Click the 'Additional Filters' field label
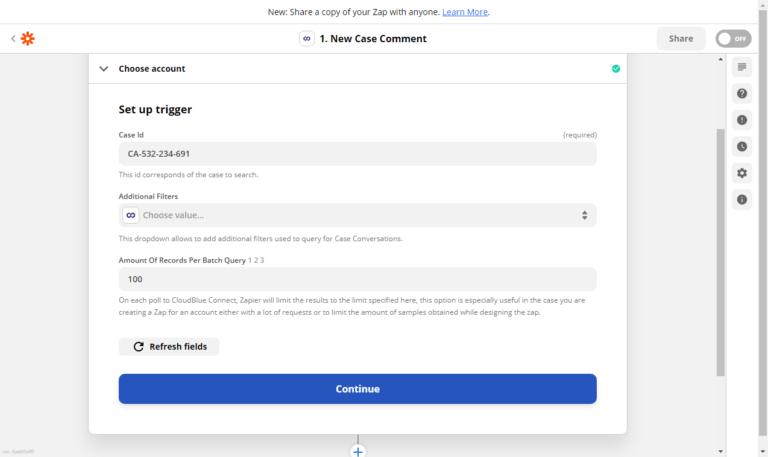This screenshot has height=457, width=768. (x=148, y=196)
